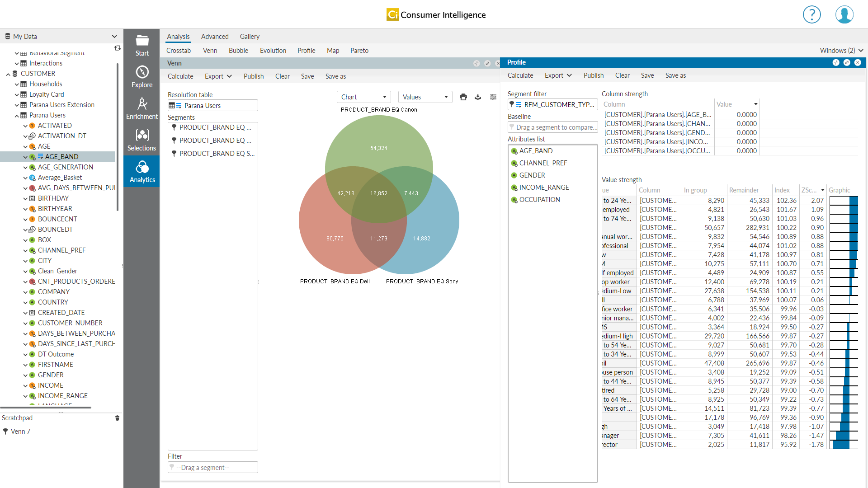This screenshot has height=488, width=868.
Task: Refresh the My Data tree
Action: point(118,48)
